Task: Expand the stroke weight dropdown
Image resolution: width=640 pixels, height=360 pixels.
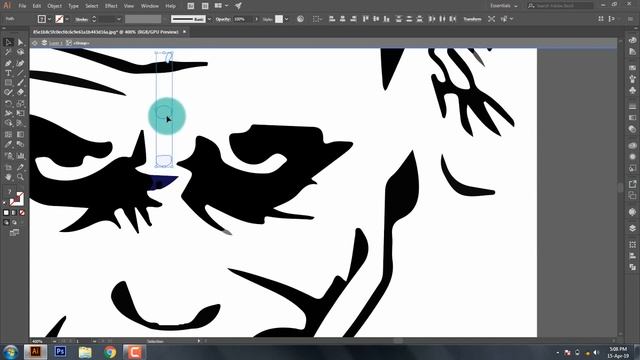Action: [x=119, y=19]
